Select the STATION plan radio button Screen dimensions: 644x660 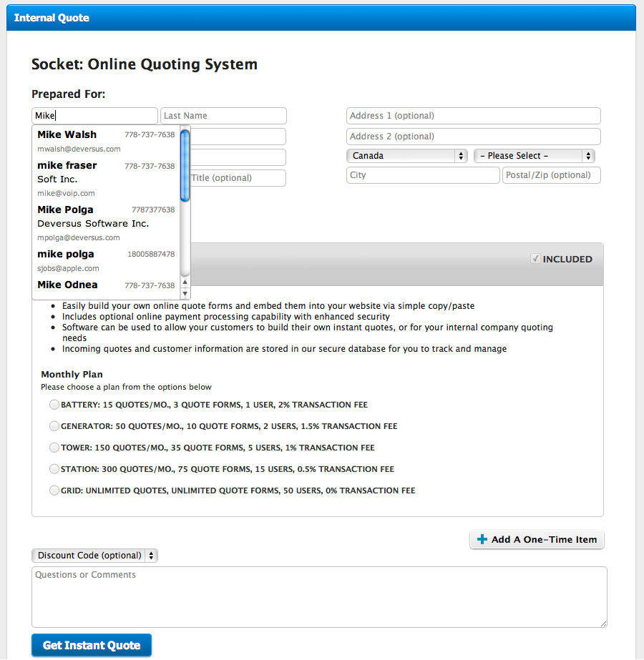(x=54, y=469)
